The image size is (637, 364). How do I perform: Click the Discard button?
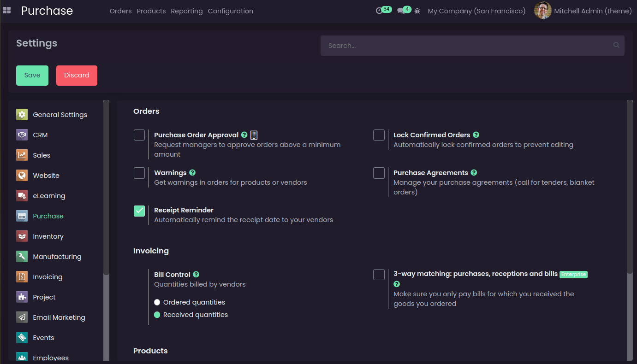pos(77,76)
